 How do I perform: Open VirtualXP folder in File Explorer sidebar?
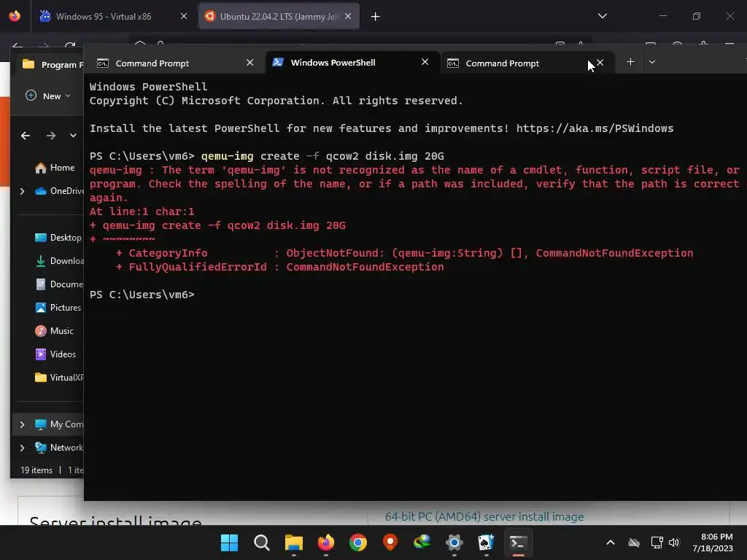[59, 378]
